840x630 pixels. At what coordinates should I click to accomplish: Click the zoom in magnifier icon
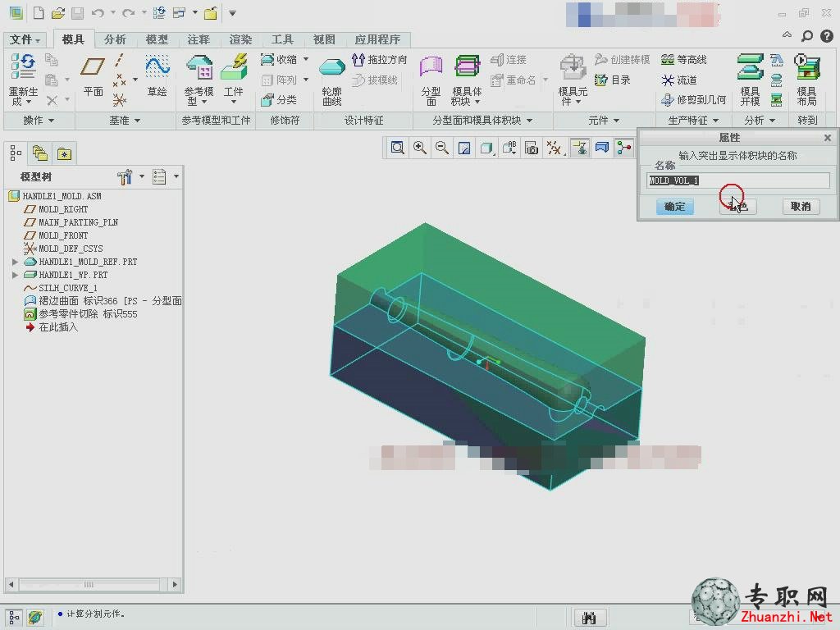(x=420, y=148)
